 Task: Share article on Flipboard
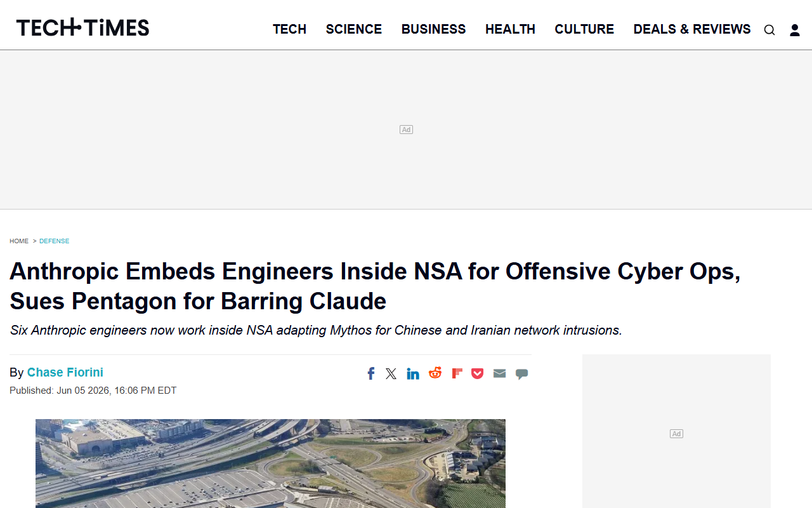pos(457,373)
